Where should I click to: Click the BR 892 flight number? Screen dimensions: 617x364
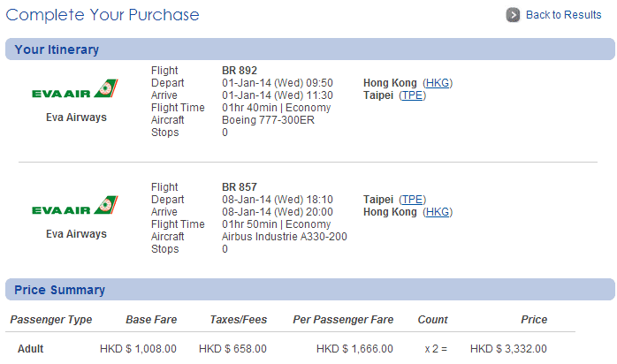(239, 71)
